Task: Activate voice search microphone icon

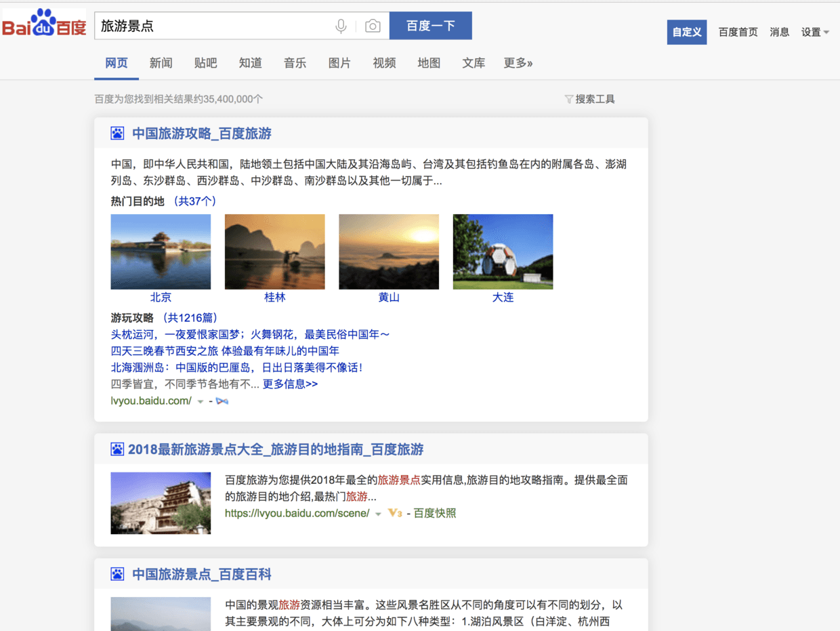Action: [x=341, y=26]
